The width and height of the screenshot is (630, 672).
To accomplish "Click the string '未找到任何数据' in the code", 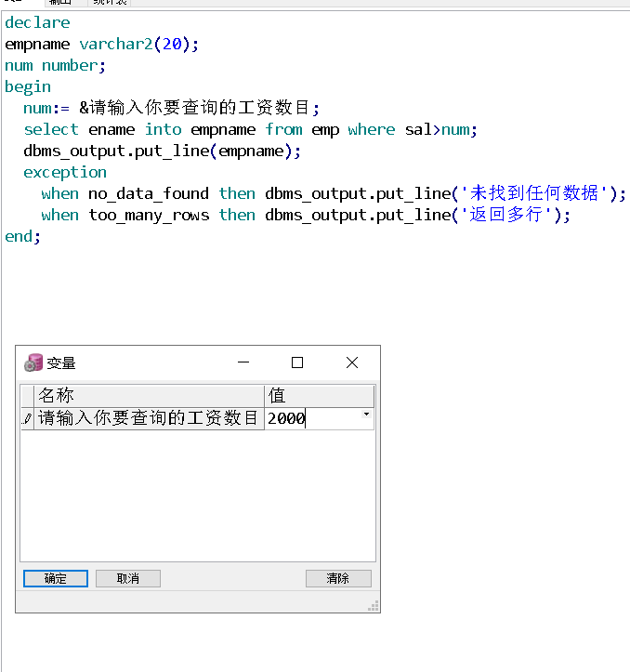I will pyautogui.click(x=534, y=193).
